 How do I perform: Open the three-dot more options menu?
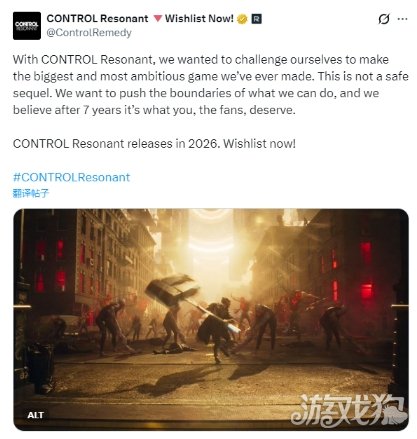tap(403, 19)
